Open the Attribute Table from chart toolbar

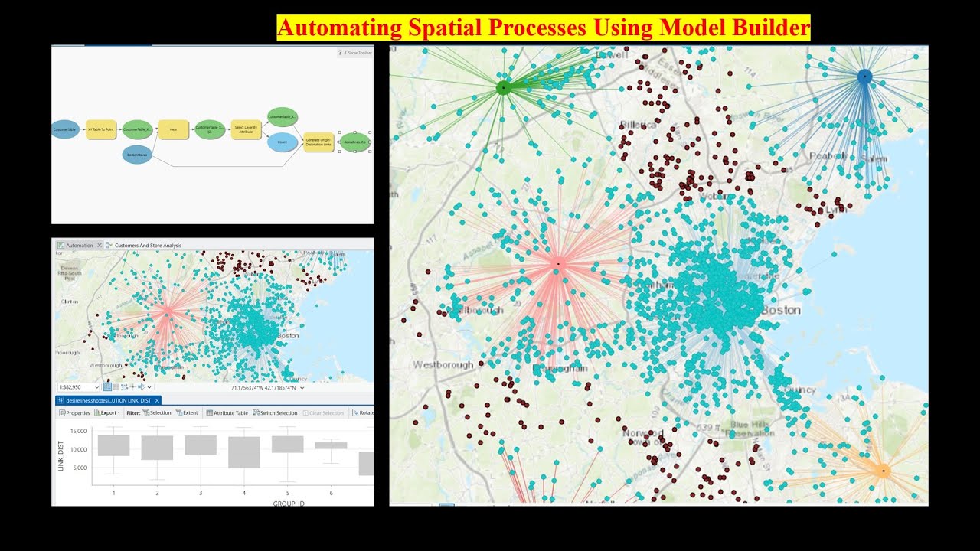(227, 412)
